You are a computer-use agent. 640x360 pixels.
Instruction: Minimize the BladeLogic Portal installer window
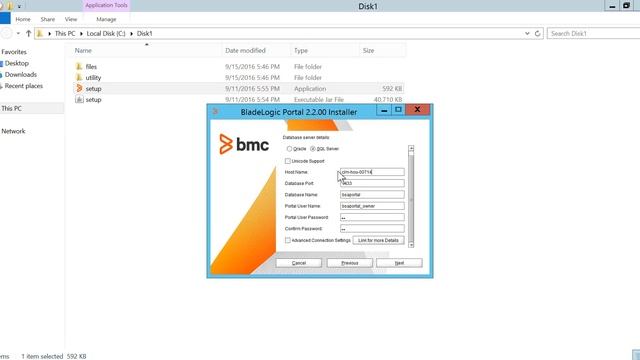pos(384,110)
